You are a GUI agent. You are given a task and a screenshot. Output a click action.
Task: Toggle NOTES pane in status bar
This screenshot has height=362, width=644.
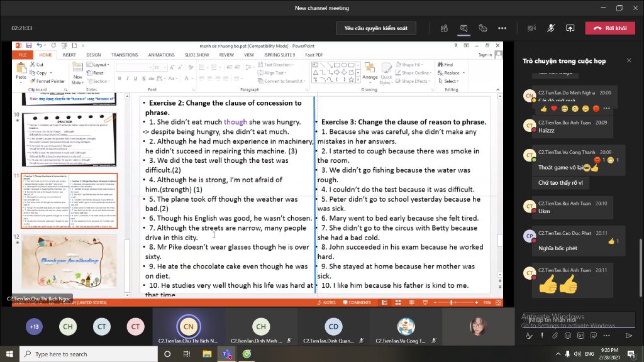click(x=326, y=302)
